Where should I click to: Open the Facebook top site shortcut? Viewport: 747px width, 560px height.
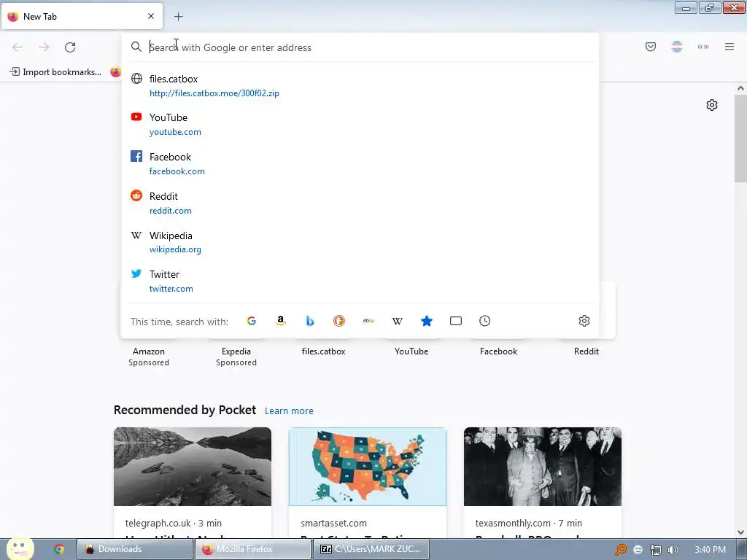pyautogui.click(x=498, y=351)
